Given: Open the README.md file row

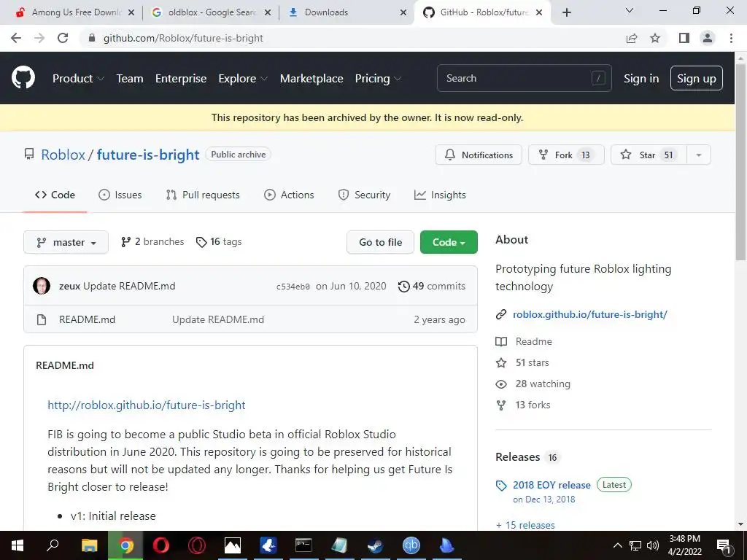Looking at the screenshot, I should pyautogui.click(x=251, y=319).
